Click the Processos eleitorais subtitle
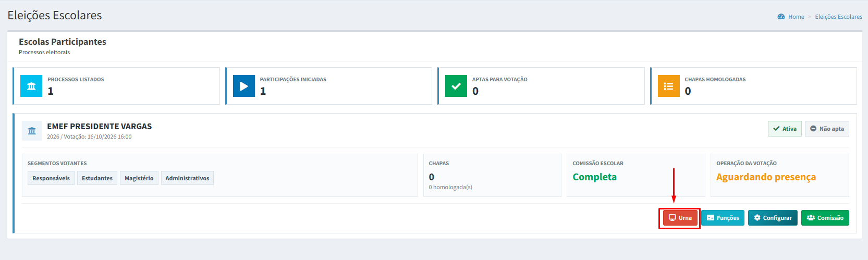Screen dimensions: 868x260 (44, 52)
